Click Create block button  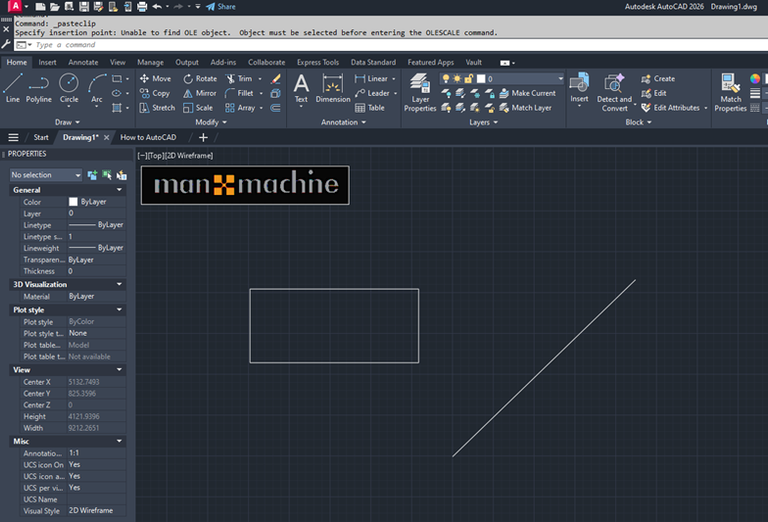[658, 78]
